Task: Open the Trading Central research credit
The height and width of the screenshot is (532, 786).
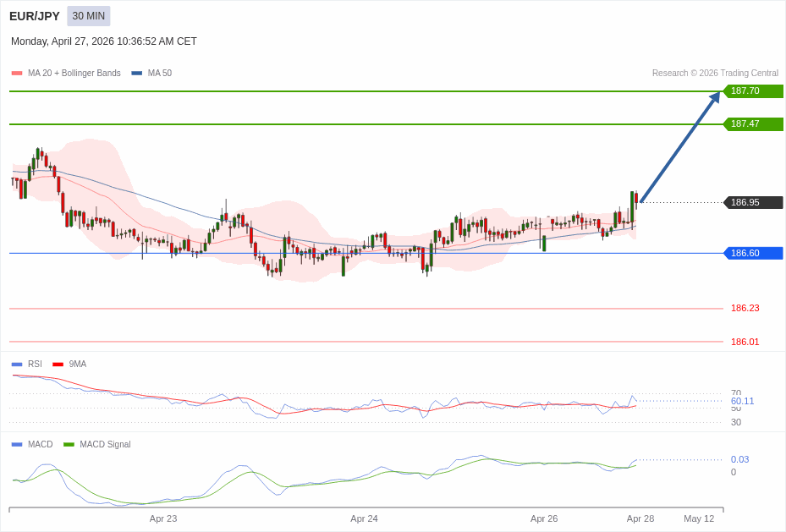Action: click(x=715, y=74)
